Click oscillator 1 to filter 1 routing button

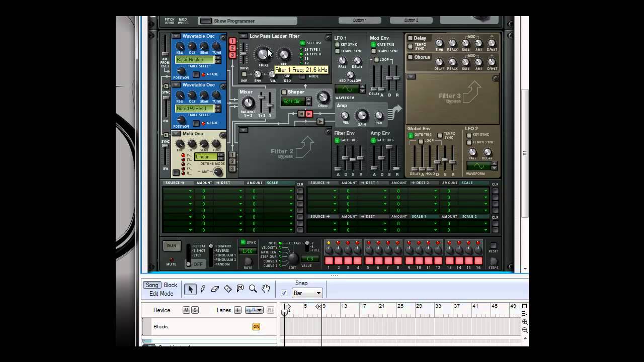click(232, 41)
